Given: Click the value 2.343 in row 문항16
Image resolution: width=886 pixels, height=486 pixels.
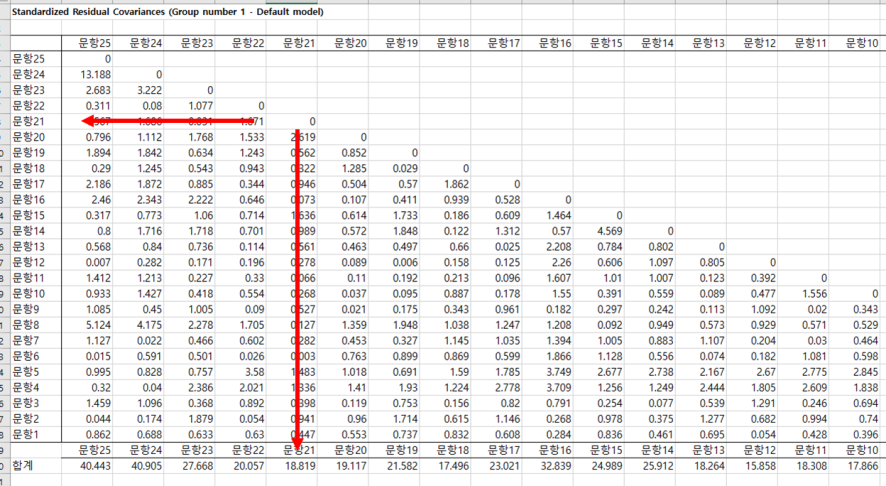Looking at the screenshot, I should [149, 200].
